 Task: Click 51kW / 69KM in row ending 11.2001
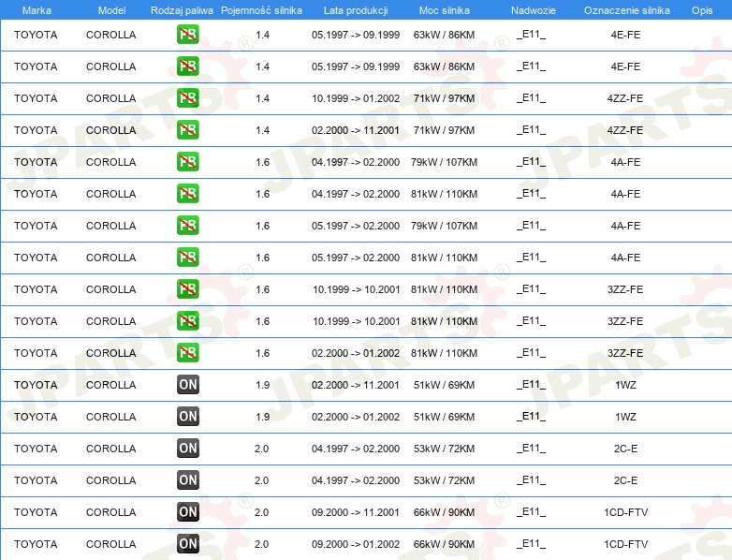point(444,385)
